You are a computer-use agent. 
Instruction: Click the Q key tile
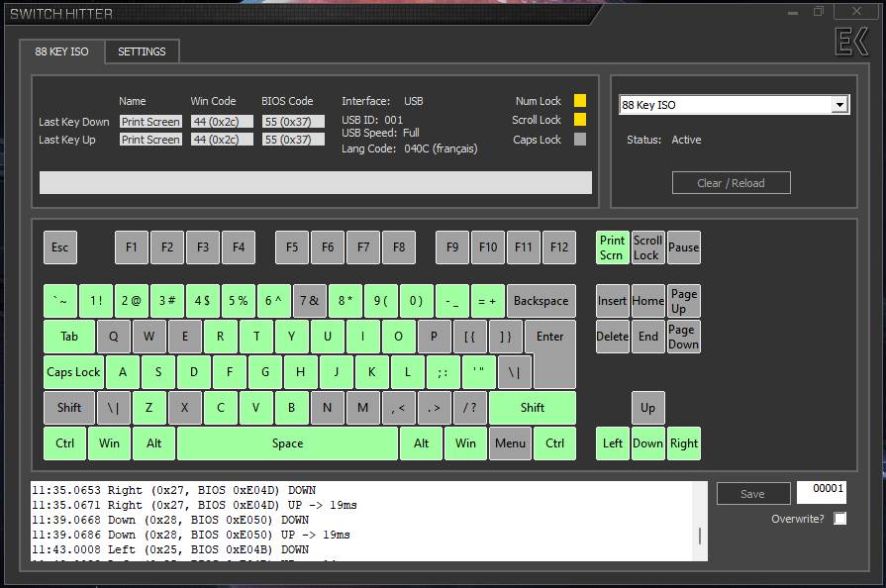pyautogui.click(x=114, y=337)
